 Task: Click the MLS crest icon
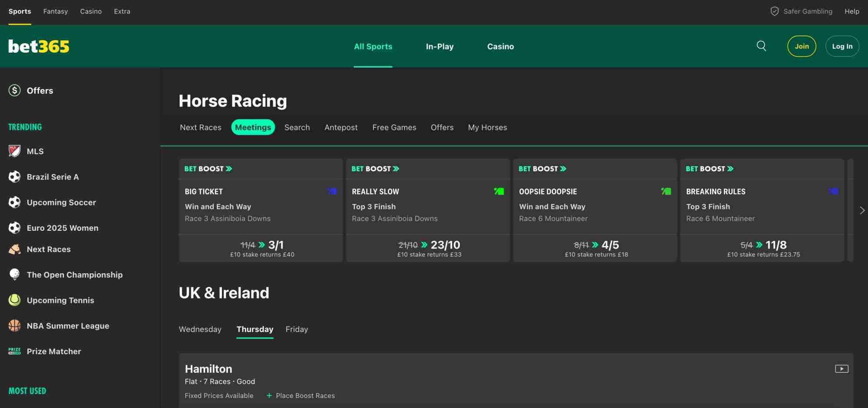[x=15, y=151]
